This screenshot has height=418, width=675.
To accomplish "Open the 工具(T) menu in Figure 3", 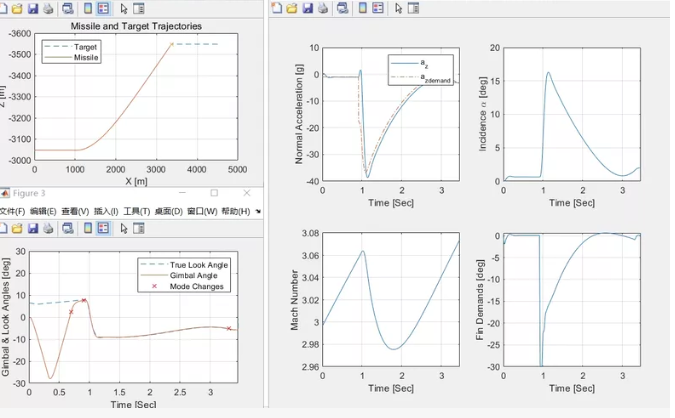I will click(x=136, y=211).
